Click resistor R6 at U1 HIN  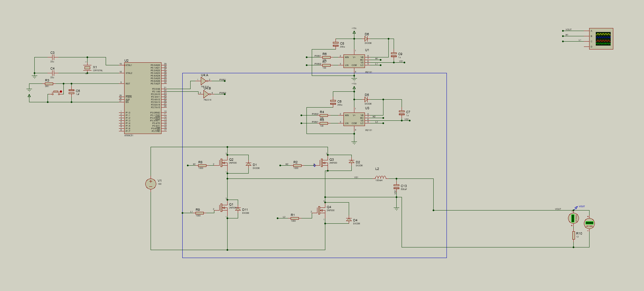[326, 57]
